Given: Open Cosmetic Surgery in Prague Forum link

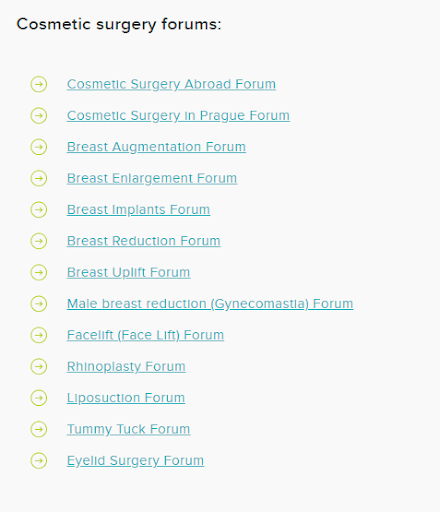Looking at the screenshot, I should [178, 116].
